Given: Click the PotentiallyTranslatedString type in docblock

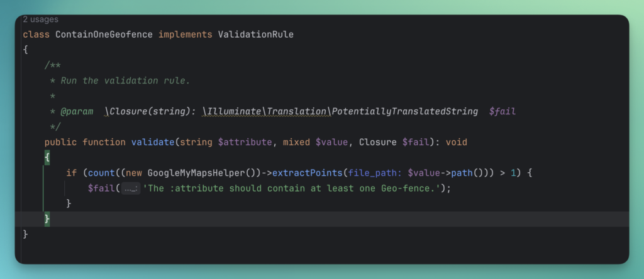Looking at the screenshot, I should [x=405, y=111].
